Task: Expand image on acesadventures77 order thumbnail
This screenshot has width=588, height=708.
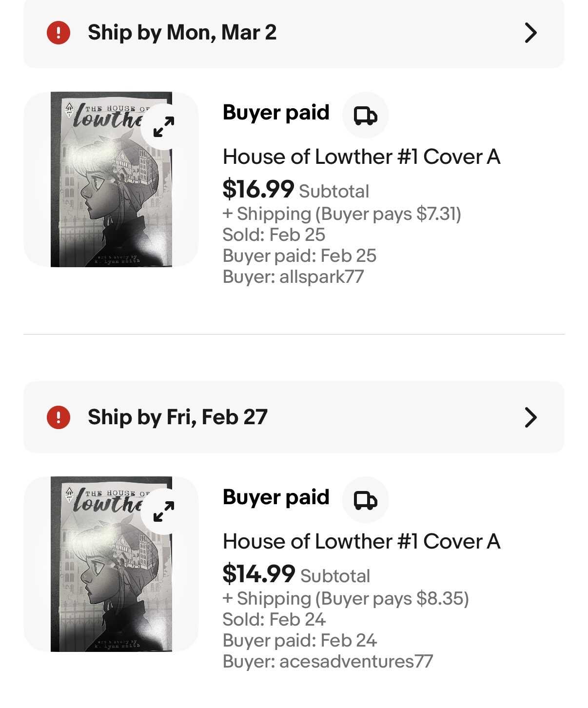Action: tap(164, 511)
